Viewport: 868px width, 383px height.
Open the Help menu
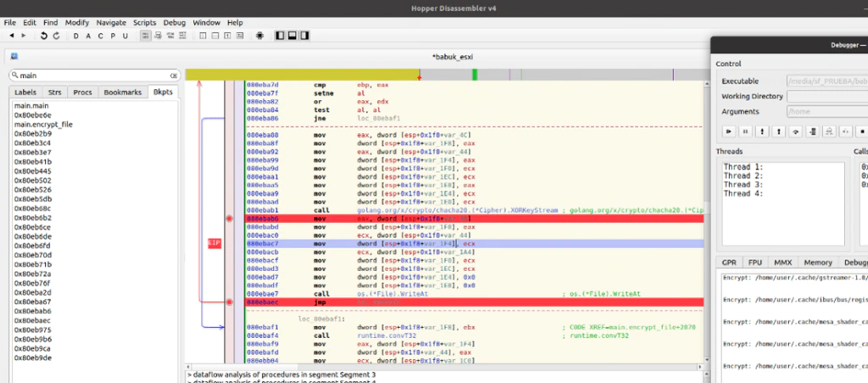click(x=235, y=23)
